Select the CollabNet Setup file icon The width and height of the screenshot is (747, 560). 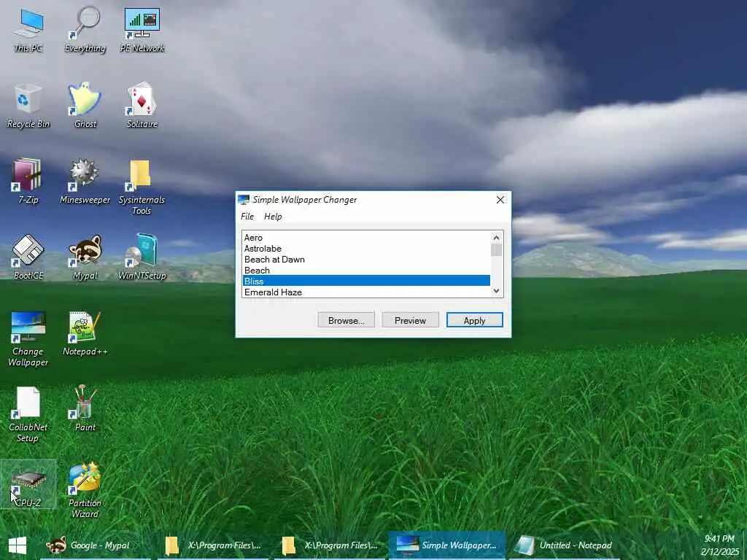tap(28, 414)
